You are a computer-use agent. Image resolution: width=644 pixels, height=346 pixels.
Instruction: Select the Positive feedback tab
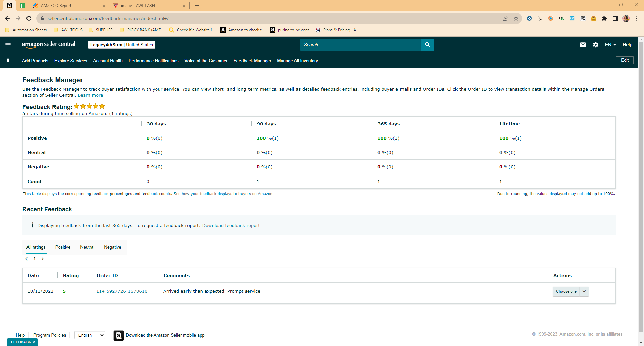click(x=63, y=247)
